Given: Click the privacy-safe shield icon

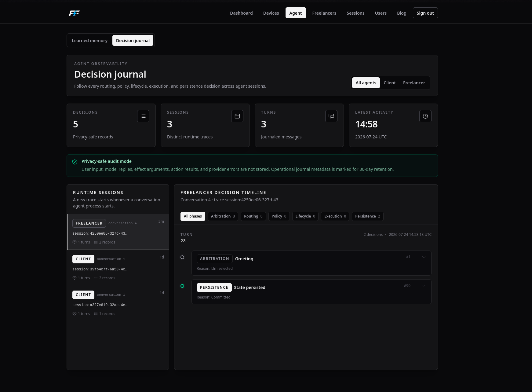Looking at the screenshot, I should point(75,162).
